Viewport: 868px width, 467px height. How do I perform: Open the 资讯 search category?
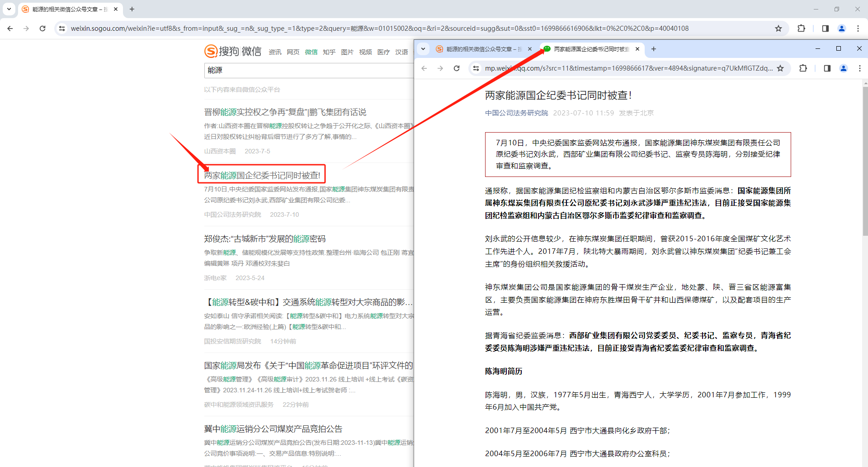pyautogui.click(x=275, y=52)
